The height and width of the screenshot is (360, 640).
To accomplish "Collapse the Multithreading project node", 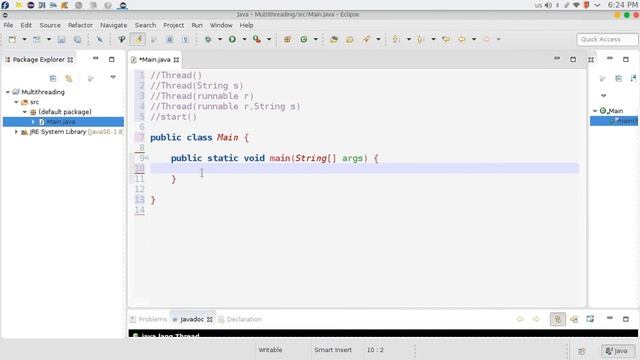I will (x=8, y=92).
